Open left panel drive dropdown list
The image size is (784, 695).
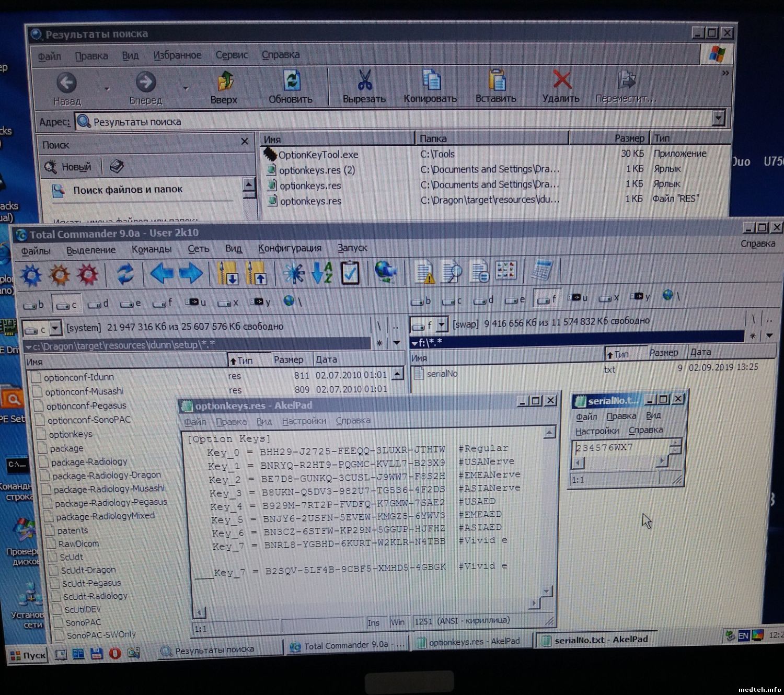tap(55, 329)
